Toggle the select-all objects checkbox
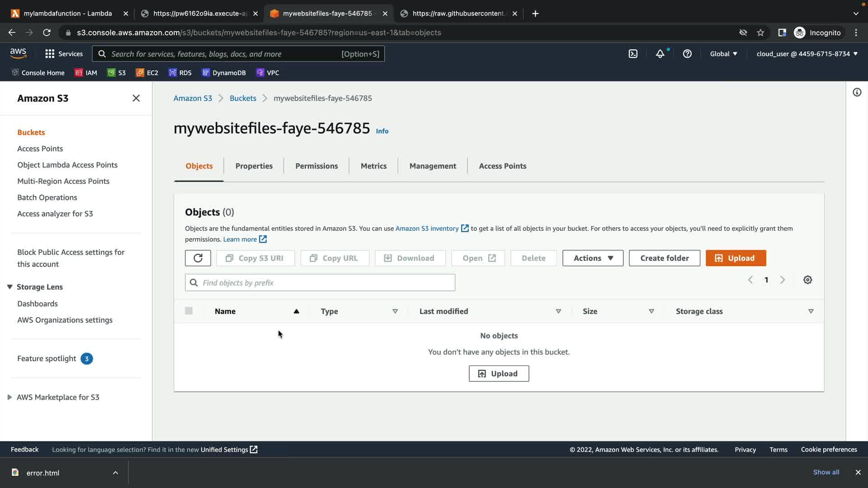This screenshot has width=868, height=488. click(189, 311)
